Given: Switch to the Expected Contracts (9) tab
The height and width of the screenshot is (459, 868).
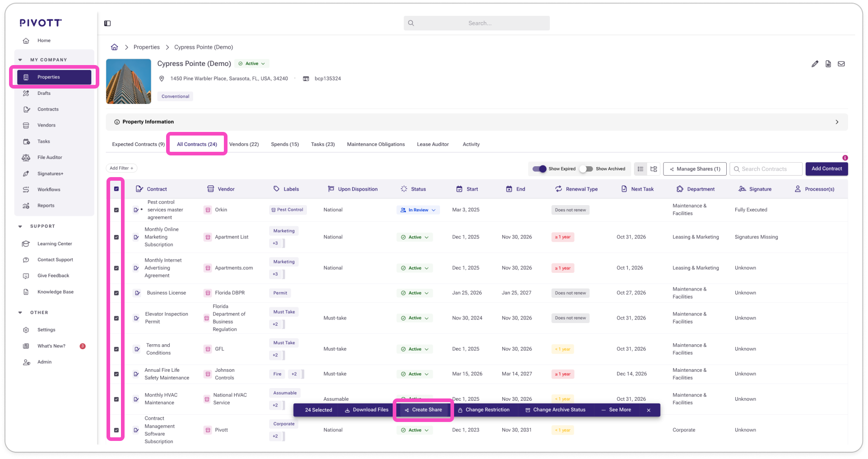Looking at the screenshot, I should [138, 145].
